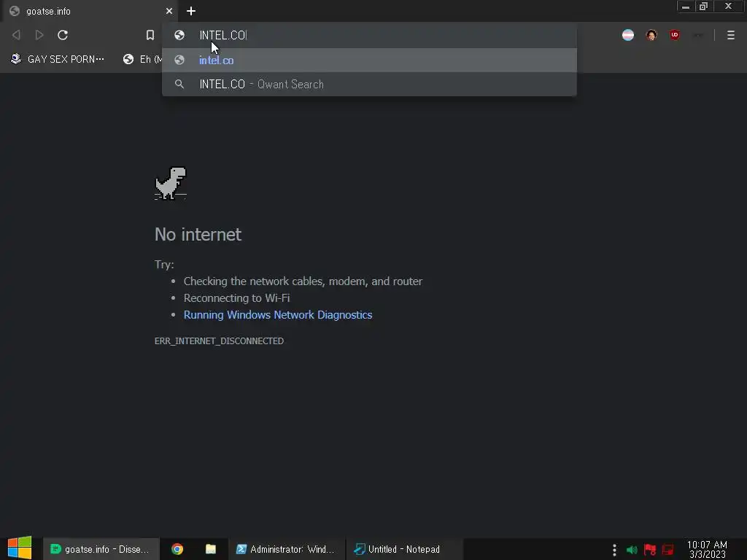Restore down the browser window
Image resolution: width=747 pixels, height=560 pixels.
point(704,7)
